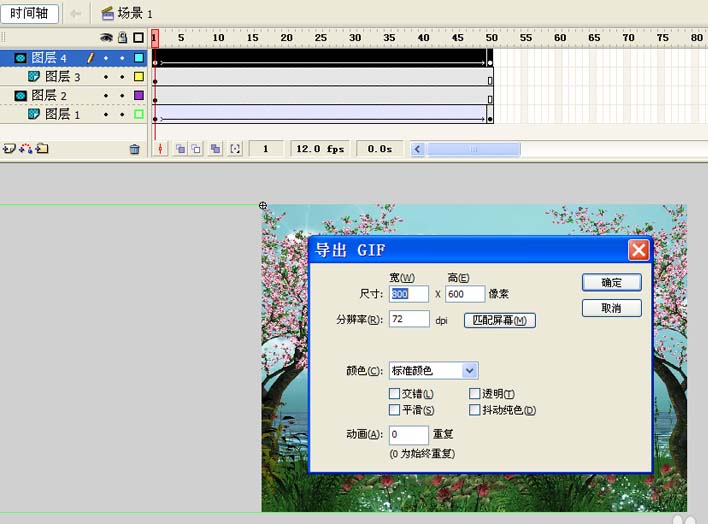Click purple outline swatch of 图层 2
Screen dimensions: 708x524
(139, 95)
